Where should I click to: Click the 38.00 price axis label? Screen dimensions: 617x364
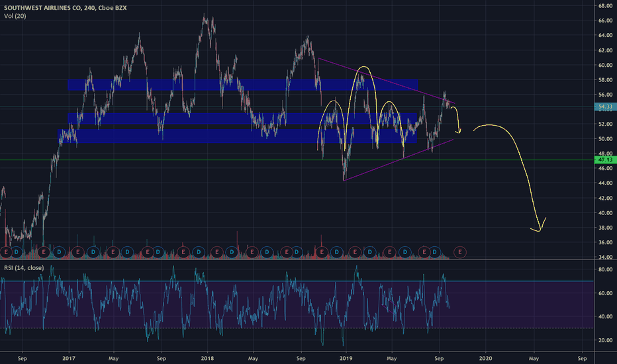pos(605,228)
